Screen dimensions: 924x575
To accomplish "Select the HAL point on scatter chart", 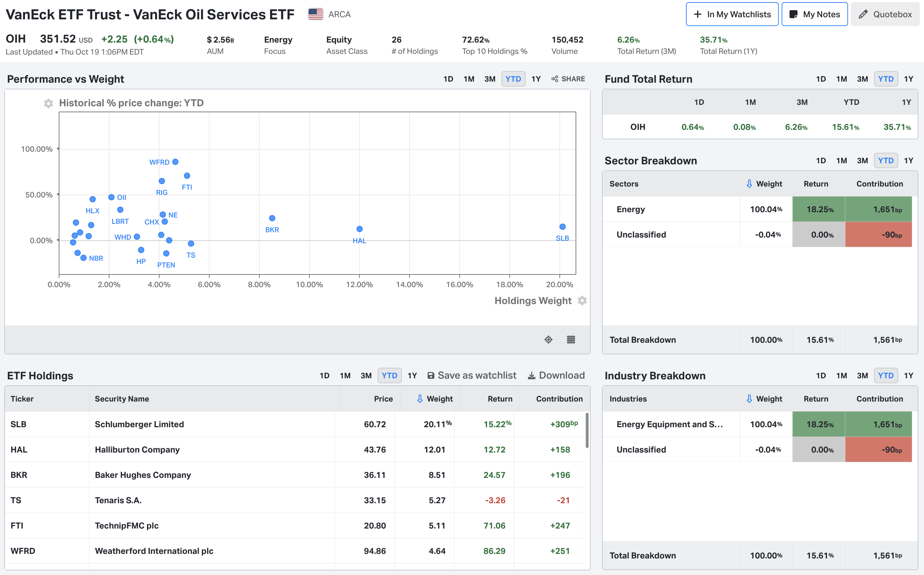I will coord(359,229).
